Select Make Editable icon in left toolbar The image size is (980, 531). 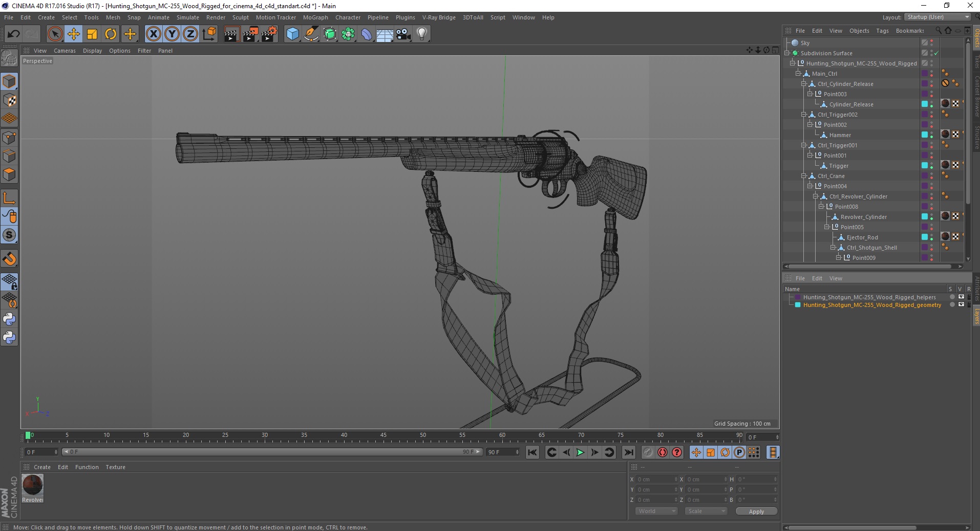[x=9, y=58]
